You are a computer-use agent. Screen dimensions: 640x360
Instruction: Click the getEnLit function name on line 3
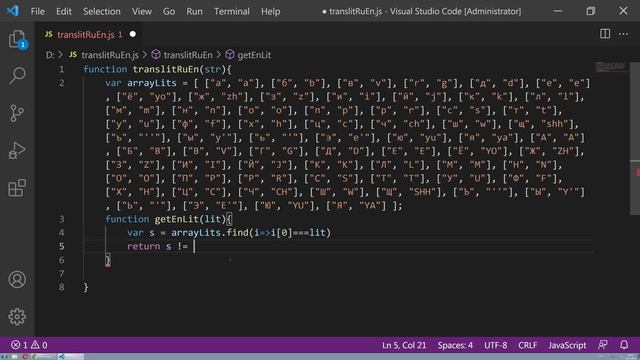tap(177, 219)
